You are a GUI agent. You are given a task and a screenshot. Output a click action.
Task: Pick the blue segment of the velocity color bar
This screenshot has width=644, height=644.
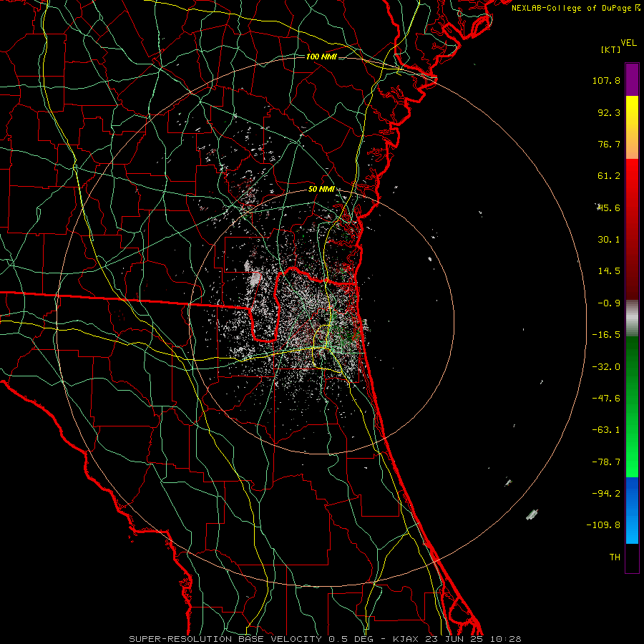[x=632, y=510]
